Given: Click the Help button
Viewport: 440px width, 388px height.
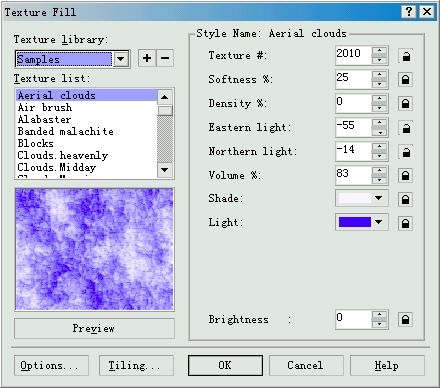Looking at the screenshot, I should point(387,365).
